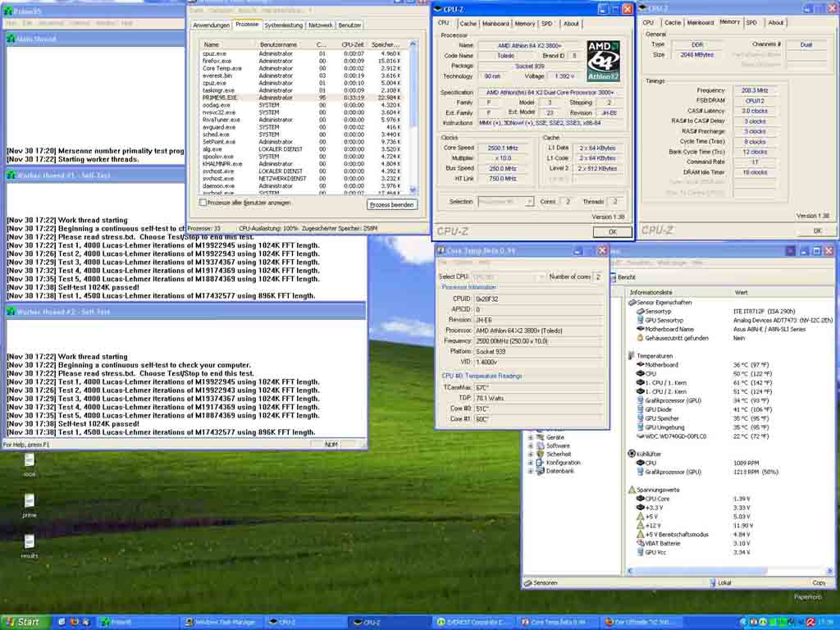Expand the Konfiguration tree node
The height and width of the screenshot is (630, 840).
point(531,463)
